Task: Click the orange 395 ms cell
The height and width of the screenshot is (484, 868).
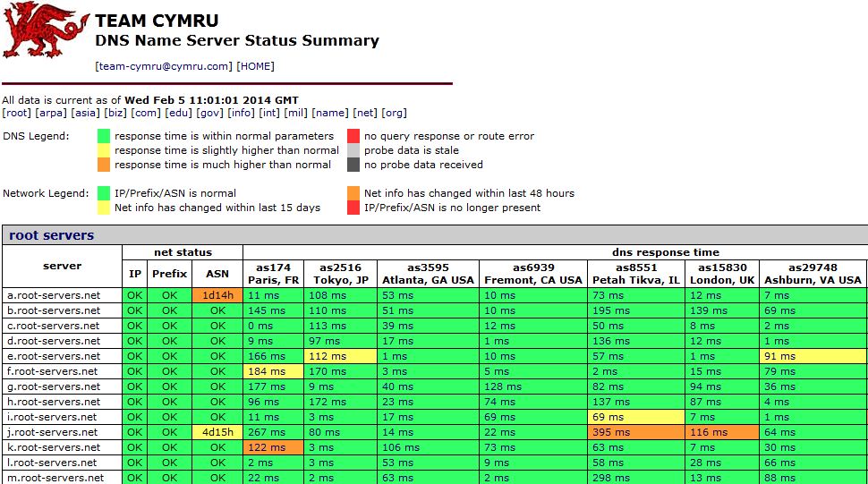Action: tap(636, 432)
